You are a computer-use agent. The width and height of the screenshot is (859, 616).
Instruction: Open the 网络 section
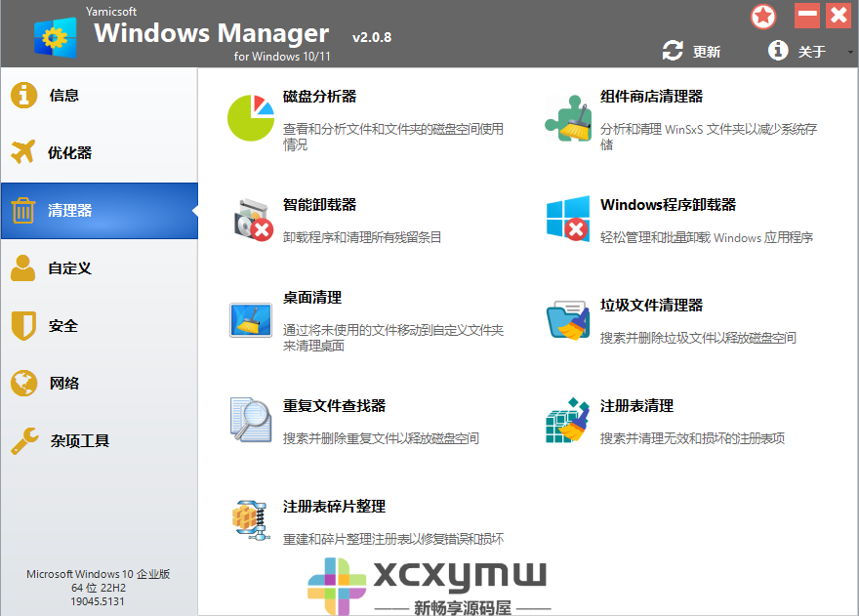pos(100,383)
